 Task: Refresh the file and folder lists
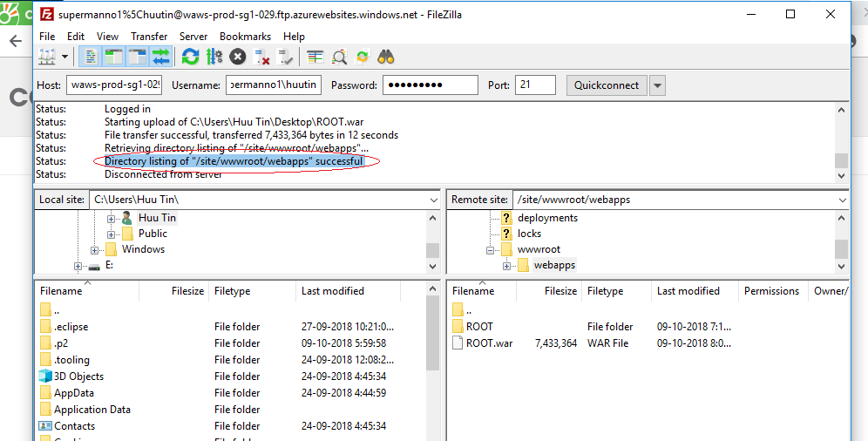[191, 57]
